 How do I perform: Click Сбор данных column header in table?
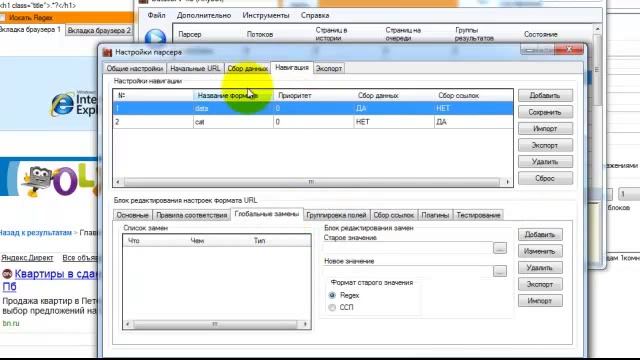(x=394, y=96)
